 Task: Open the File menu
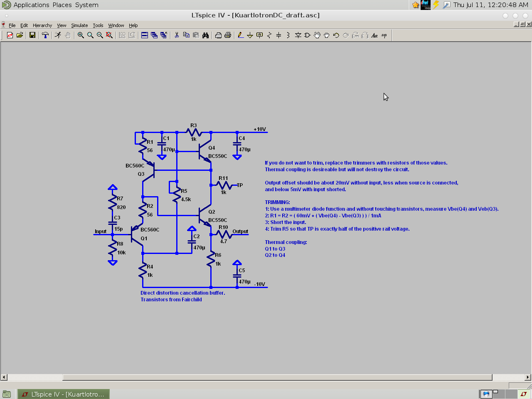tap(12, 25)
